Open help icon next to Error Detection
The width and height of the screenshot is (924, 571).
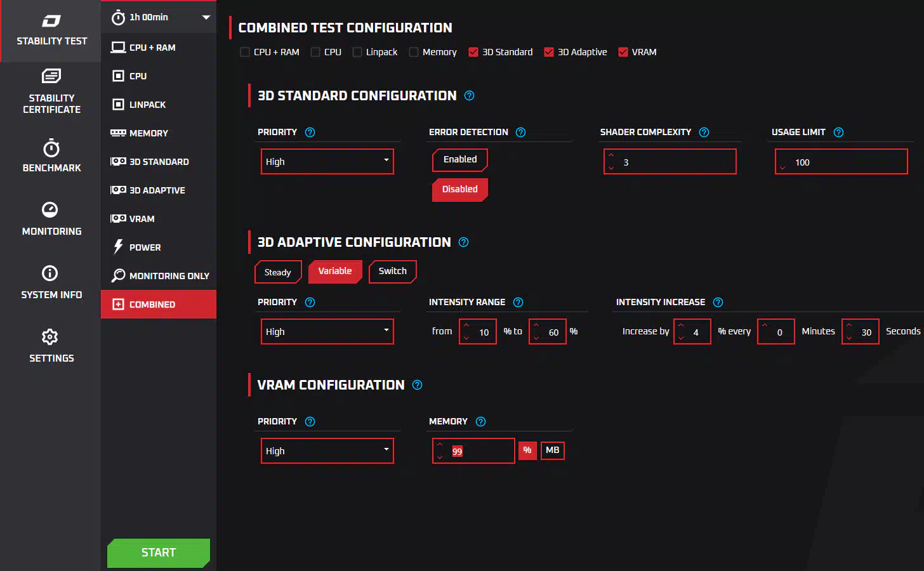(x=521, y=133)
